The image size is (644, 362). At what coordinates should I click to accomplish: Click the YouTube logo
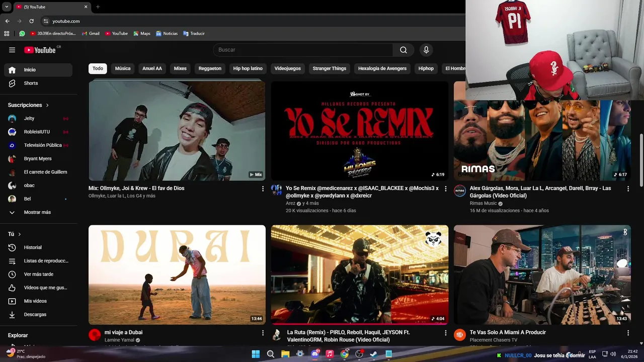(x=40, y=50)
